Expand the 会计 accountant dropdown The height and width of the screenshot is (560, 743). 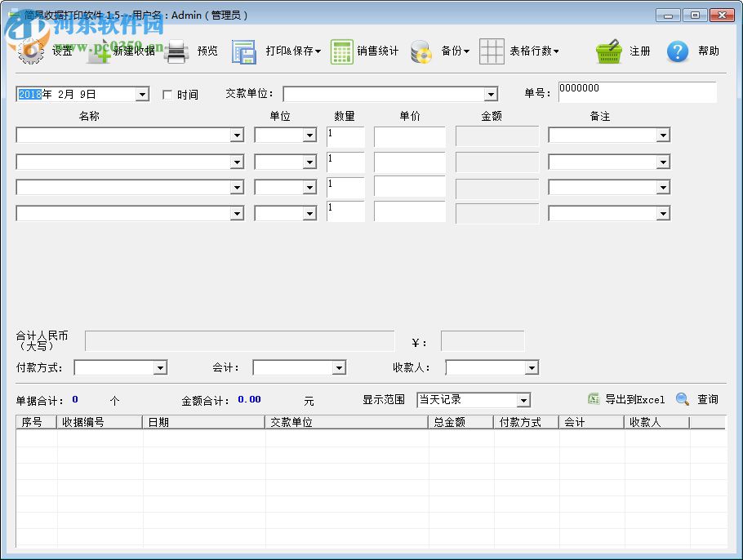(340, 367)
